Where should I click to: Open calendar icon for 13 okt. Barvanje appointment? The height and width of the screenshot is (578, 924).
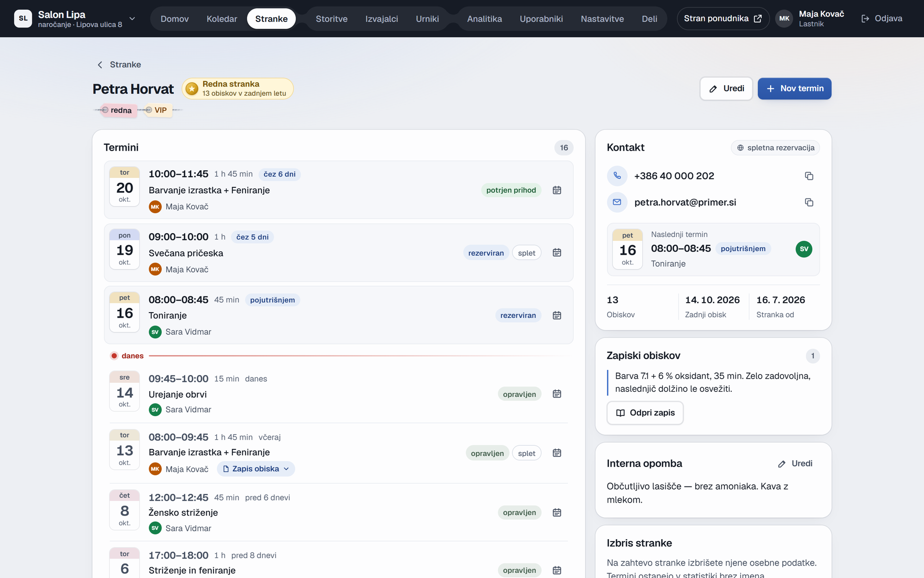557,453
